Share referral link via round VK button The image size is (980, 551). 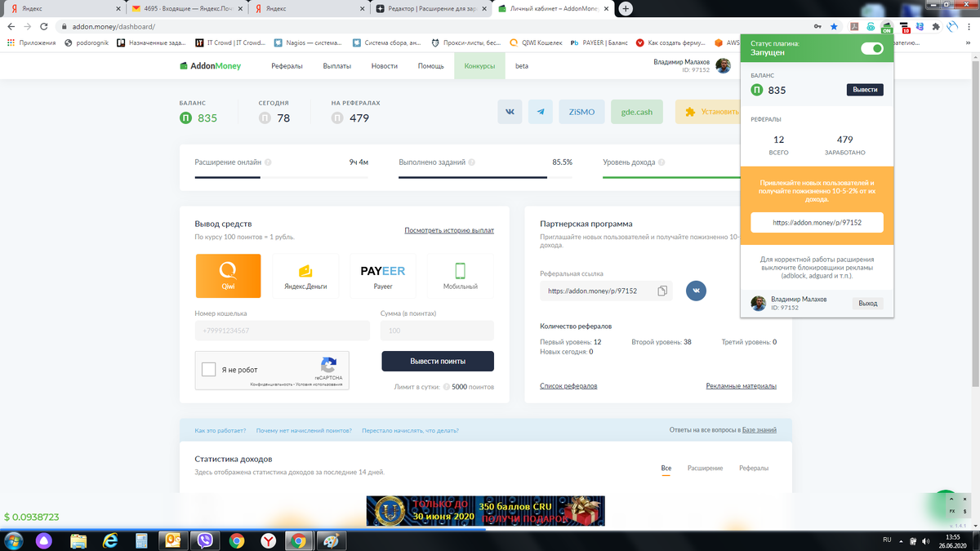(x=696, y=290)
